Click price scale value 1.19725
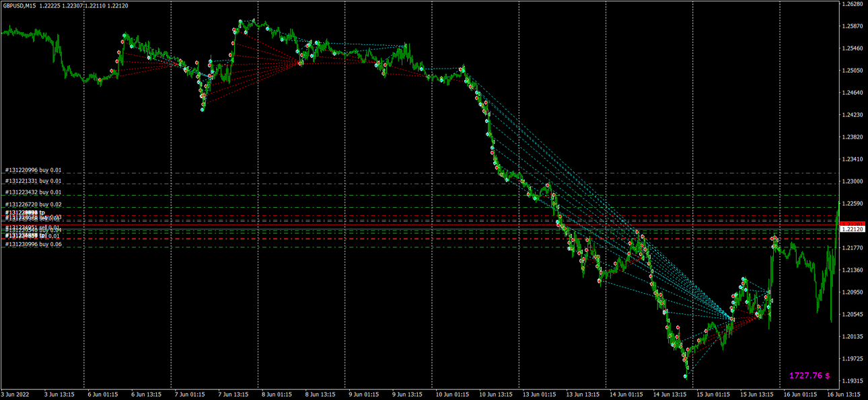Viewport: 868px width, 400px height. pyautogui.click(x=853, y=359)
